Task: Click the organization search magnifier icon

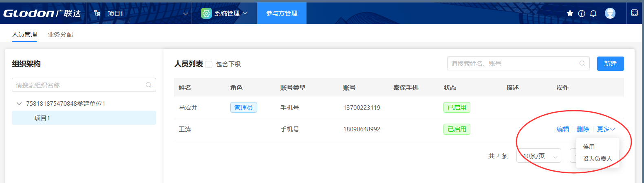Action: pyautogui.click(x=148, y=85)
